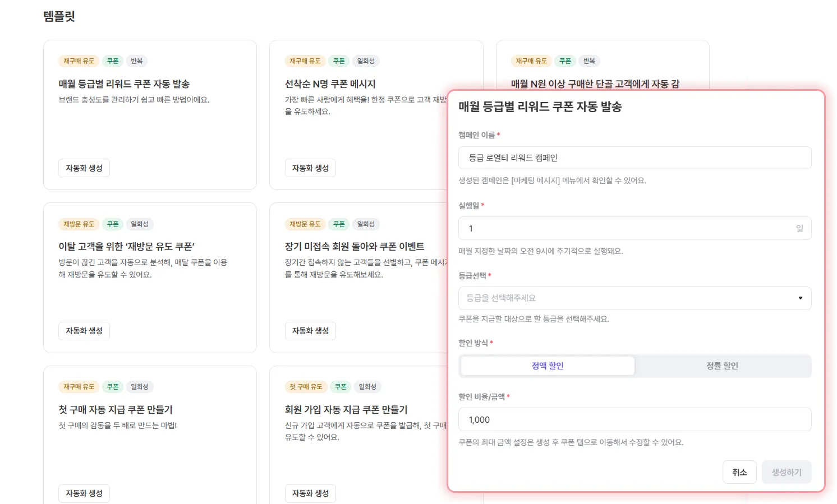Open the 선착순 N명 쿠폰 메시지 template title
Viewport: 837px width, 504px height.
pyautogui.click(x=330, y=84)
